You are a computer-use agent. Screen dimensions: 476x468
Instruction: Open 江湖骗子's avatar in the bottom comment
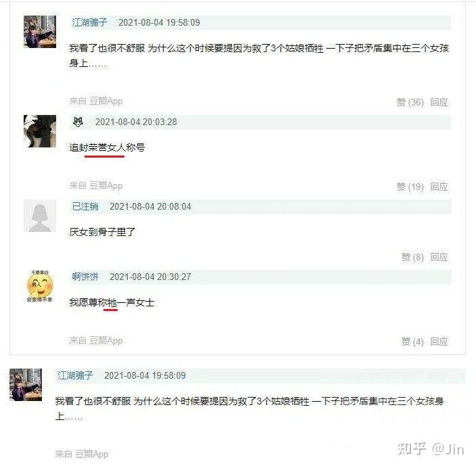(x=26, y=385)
